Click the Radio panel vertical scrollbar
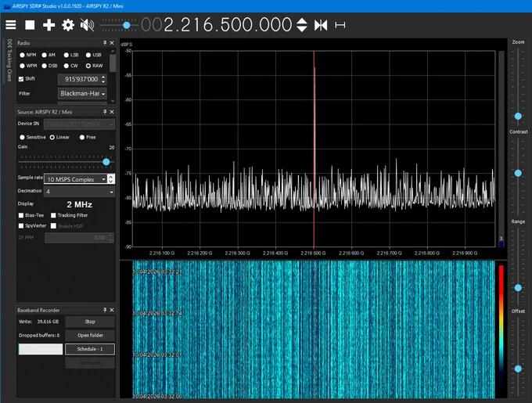The image size is (532, 403). coord(113,63)
